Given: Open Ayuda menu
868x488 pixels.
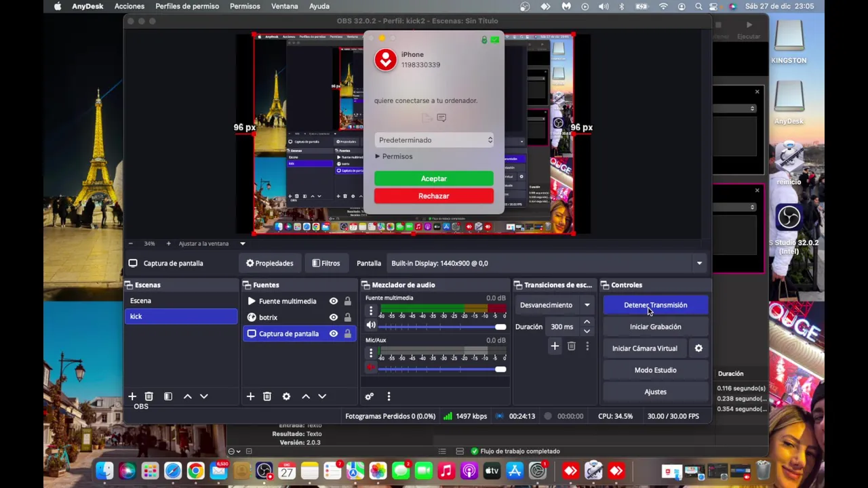Looking at the screenshot, I should (319, 6).
